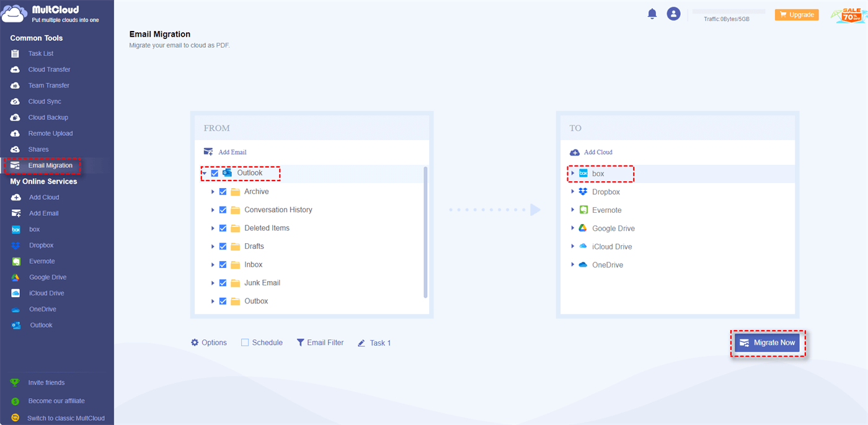
Task: Click the MultCloud logo
Action: tap(51, 14)
